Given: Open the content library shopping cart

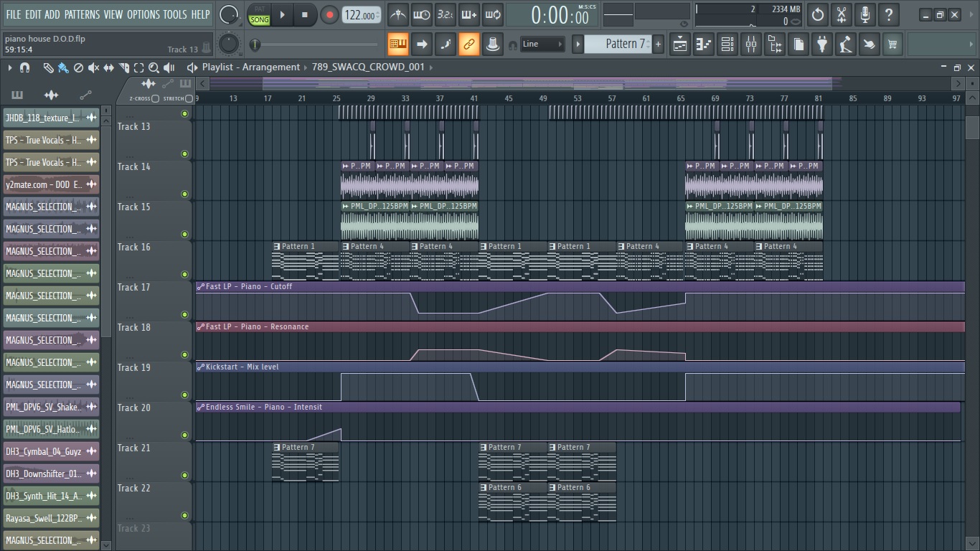Looking at the screenshot, I should point(892,44).
